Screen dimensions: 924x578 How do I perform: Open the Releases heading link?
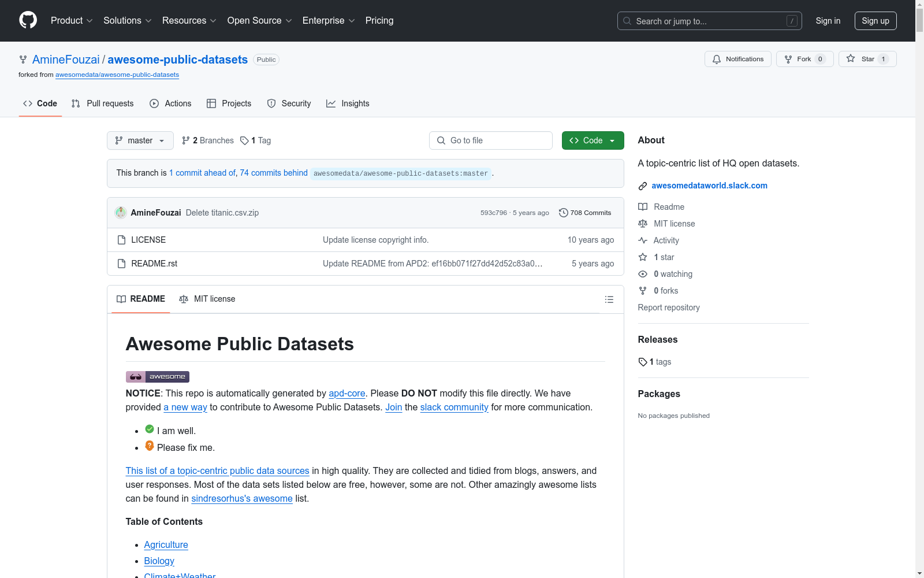658,339
